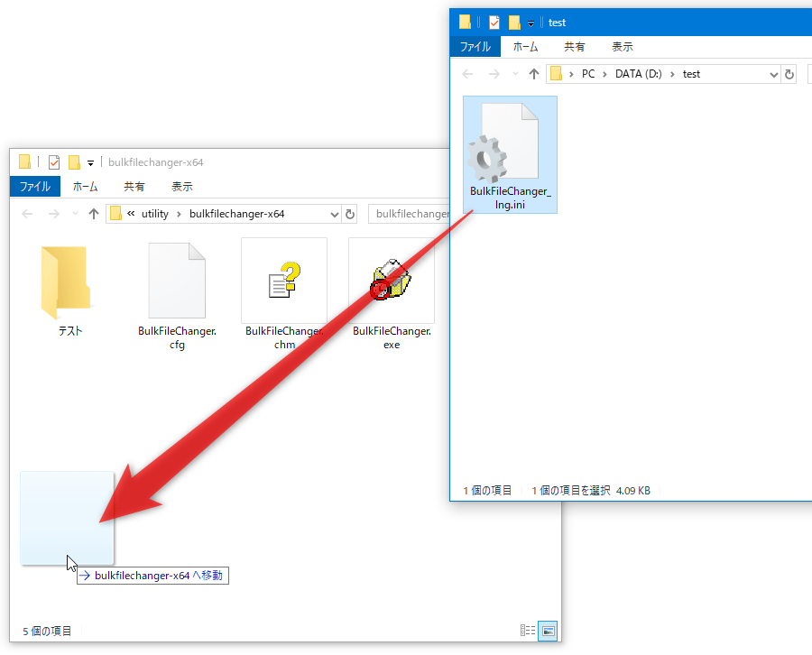Open the ホーム tab in the bulkfilechanger-x64 window
Screen dimensions: 812x655
85,187
